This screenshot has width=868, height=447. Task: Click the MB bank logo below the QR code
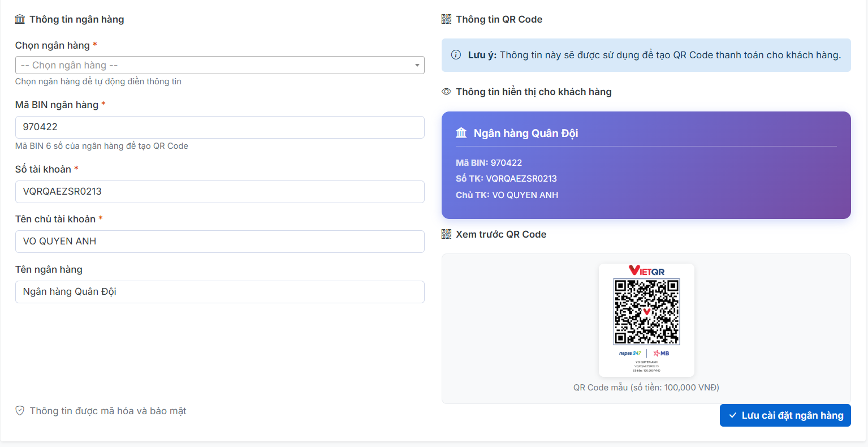[661, 353]
